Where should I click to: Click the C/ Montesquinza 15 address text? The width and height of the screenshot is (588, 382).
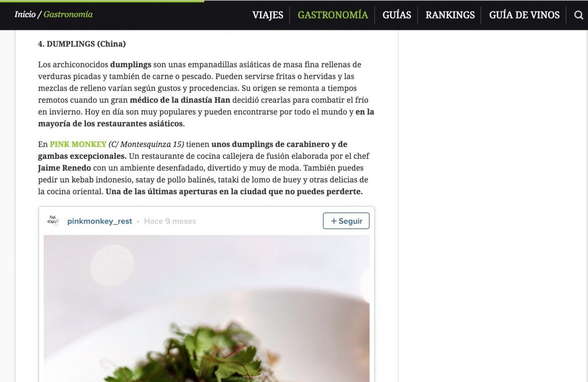coord(146,144)
